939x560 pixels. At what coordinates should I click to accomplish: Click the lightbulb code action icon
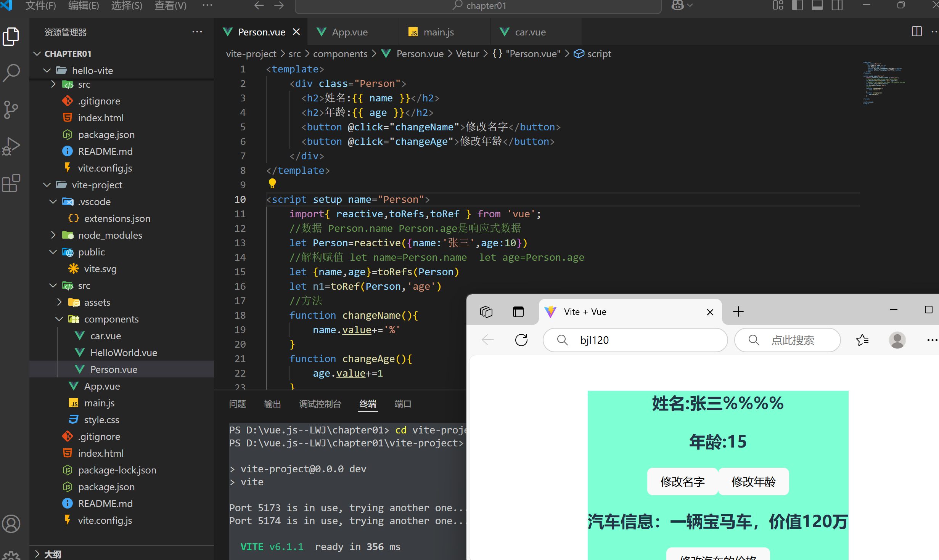272,184
